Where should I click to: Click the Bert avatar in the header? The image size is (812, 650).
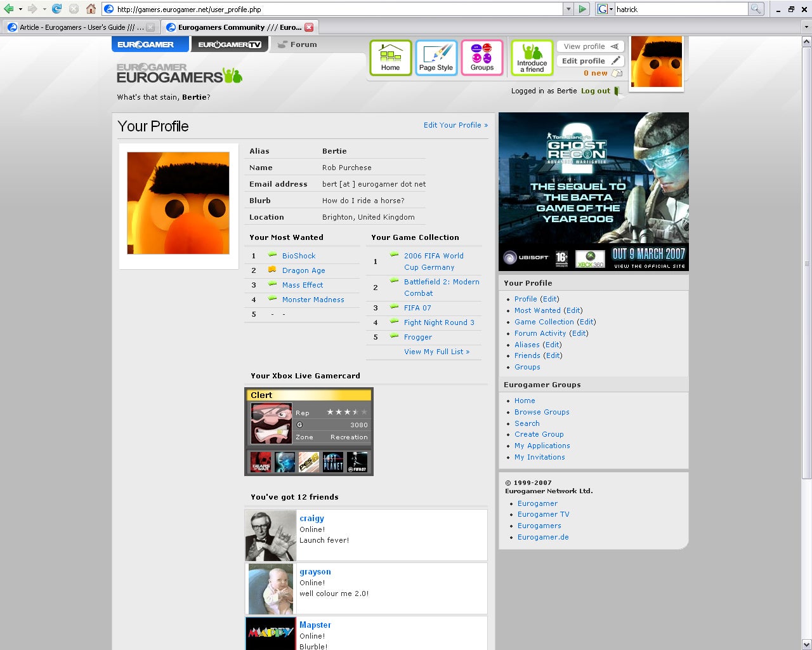657,62
